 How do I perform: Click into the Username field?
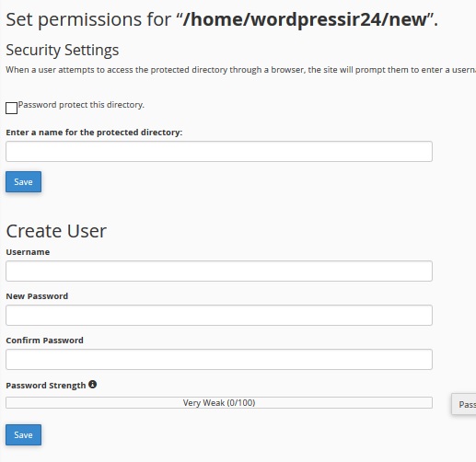[x=219, y=271]
